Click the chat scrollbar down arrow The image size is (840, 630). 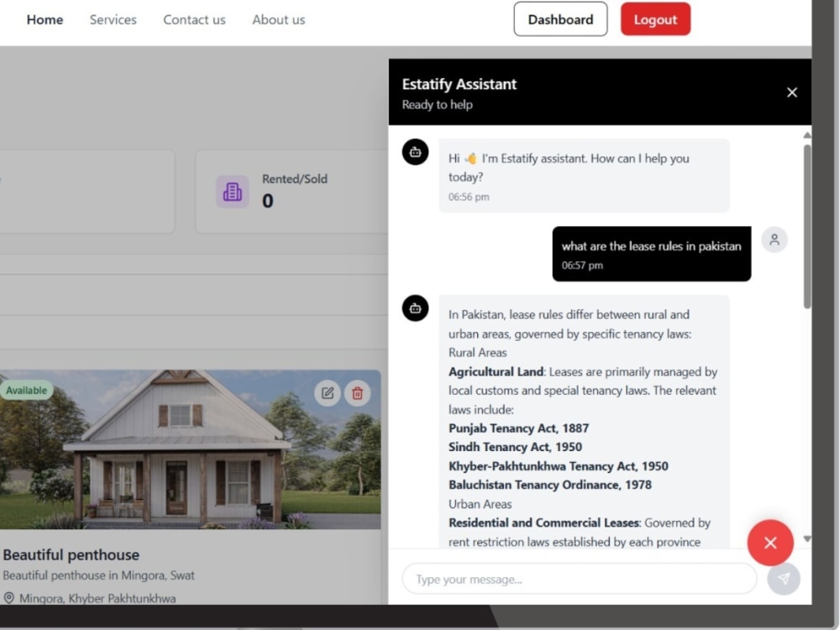pyautogui.click(x=806, y=539)
